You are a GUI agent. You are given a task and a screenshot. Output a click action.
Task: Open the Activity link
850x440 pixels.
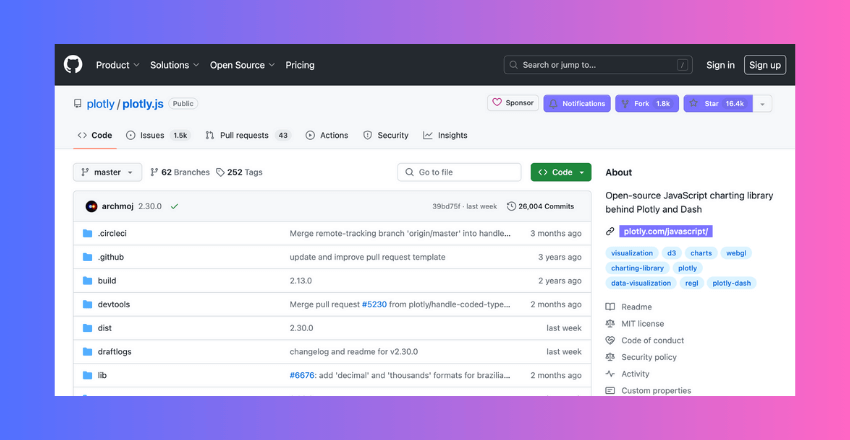point(635,374)
